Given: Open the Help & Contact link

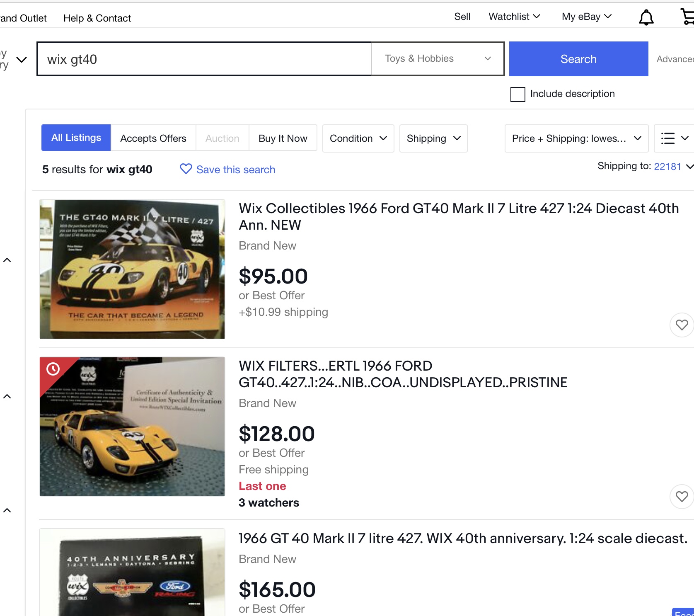Looking at the screenshot, I should pyautogui.click(x=97, y=18).
